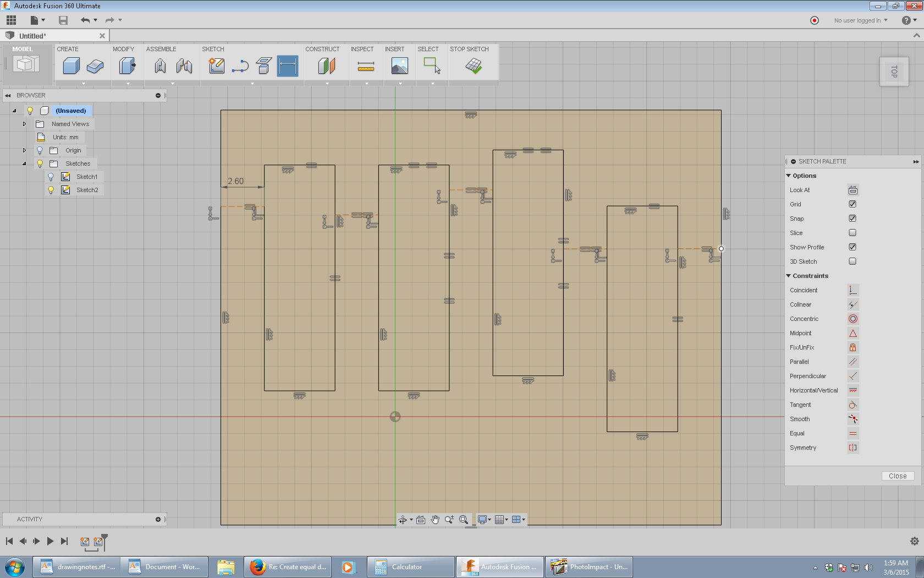
Task: Click the Orbit navigation icon
Action: (x=403, y=520)
